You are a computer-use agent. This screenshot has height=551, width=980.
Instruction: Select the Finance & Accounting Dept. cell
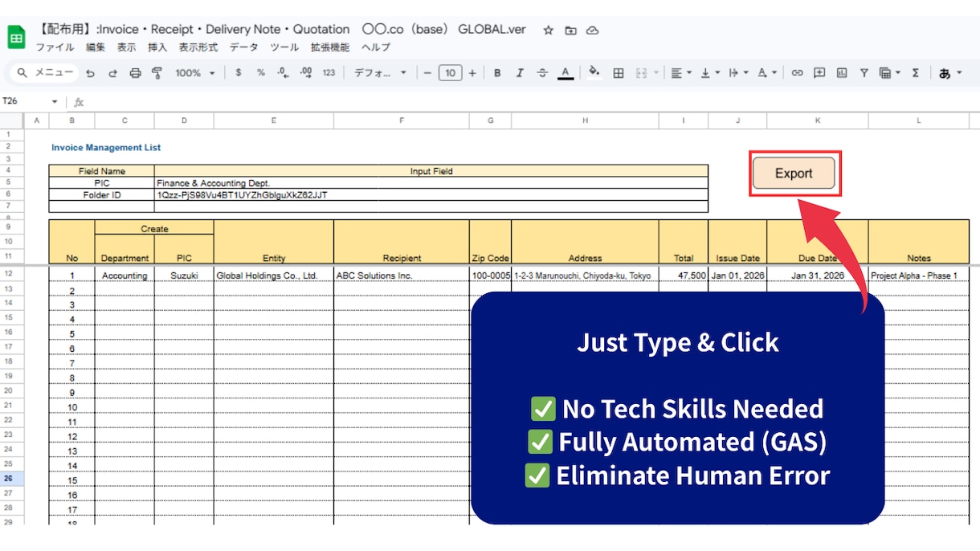pos(431,183)
